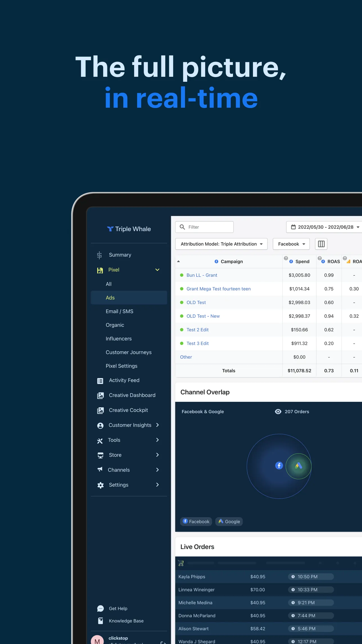The width and height of the screenshot is (362, 644).
Task: Select Organic in Pixel submenu
Action: 115,325
